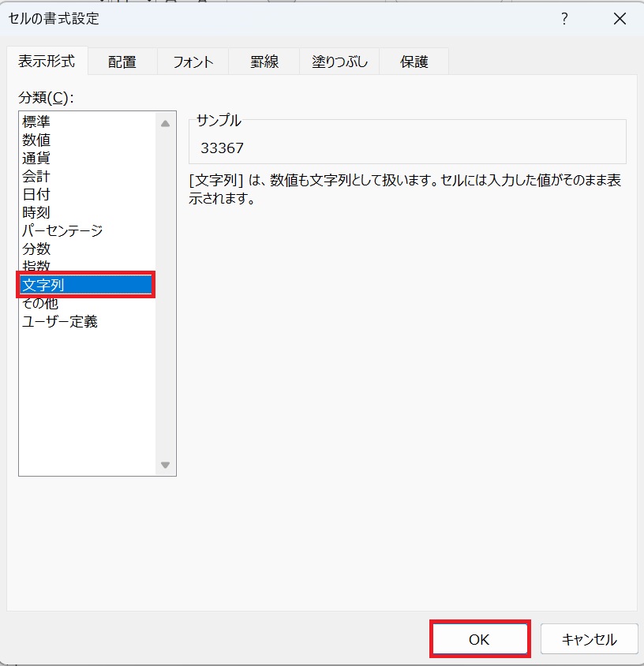Viewport: 644px width, 666px height.
Task: Select 分数 in the list
Action: point(88,249)
